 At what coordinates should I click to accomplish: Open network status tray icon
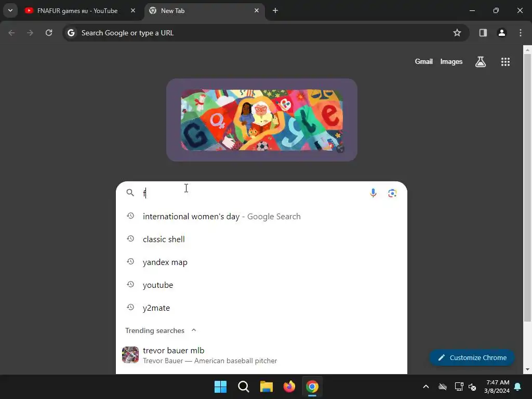point(459,387)
